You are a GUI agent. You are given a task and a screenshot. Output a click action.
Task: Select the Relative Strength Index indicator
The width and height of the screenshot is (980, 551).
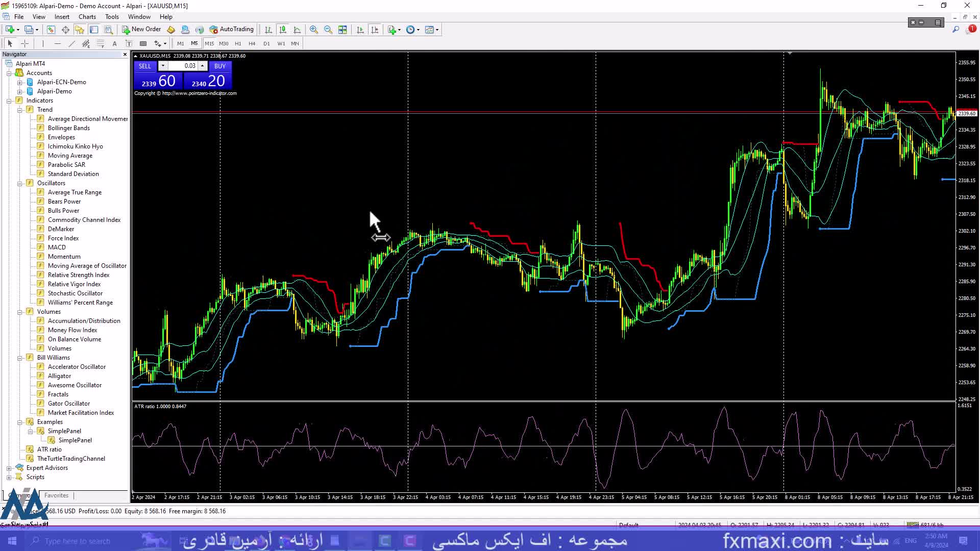pos(78,275)
